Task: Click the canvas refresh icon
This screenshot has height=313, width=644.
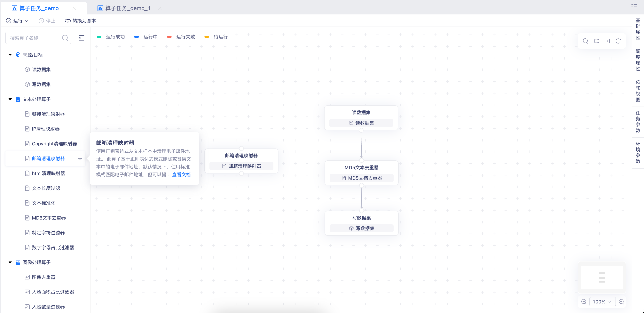Action: tap(618, 41)
